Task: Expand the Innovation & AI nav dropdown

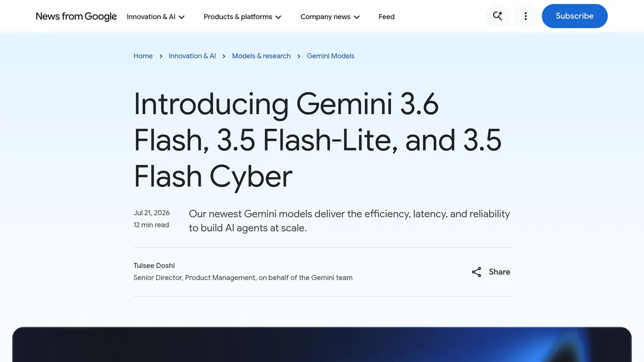Action: tap(156, 17)
